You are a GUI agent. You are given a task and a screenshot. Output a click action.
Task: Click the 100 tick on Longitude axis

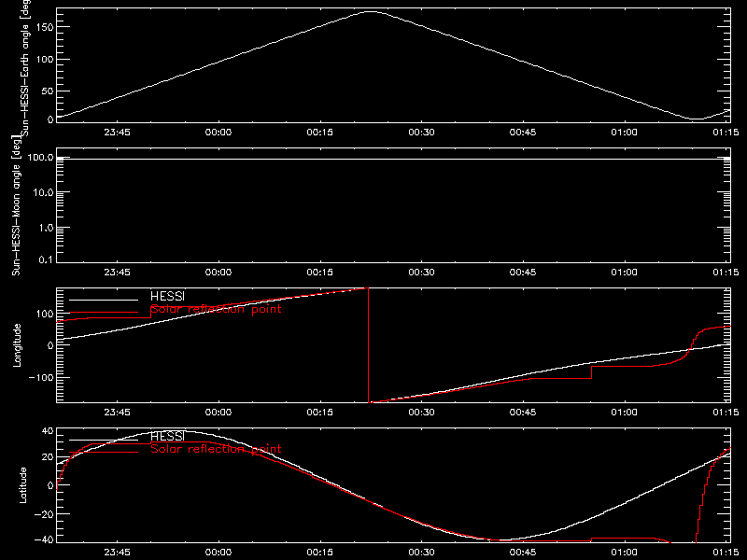[44, 314]
